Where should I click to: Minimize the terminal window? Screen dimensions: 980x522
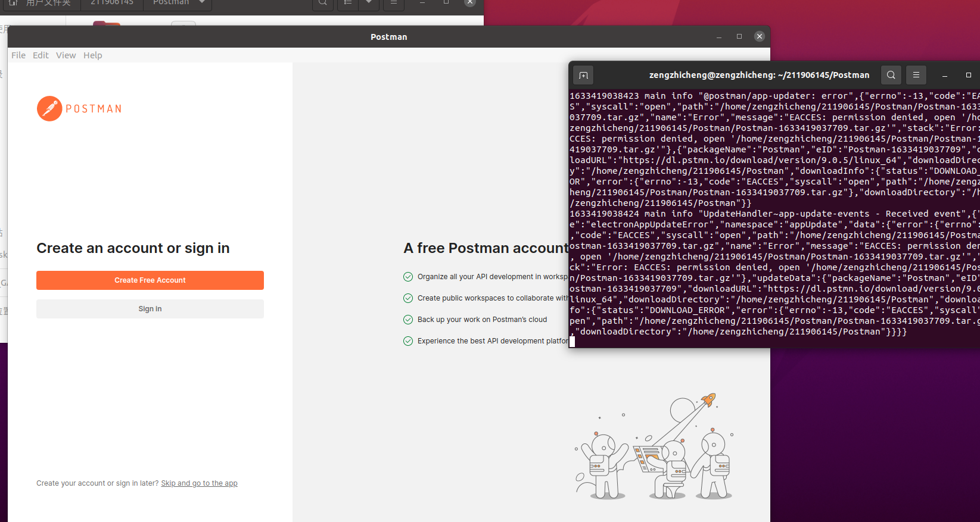pos(944,76)
